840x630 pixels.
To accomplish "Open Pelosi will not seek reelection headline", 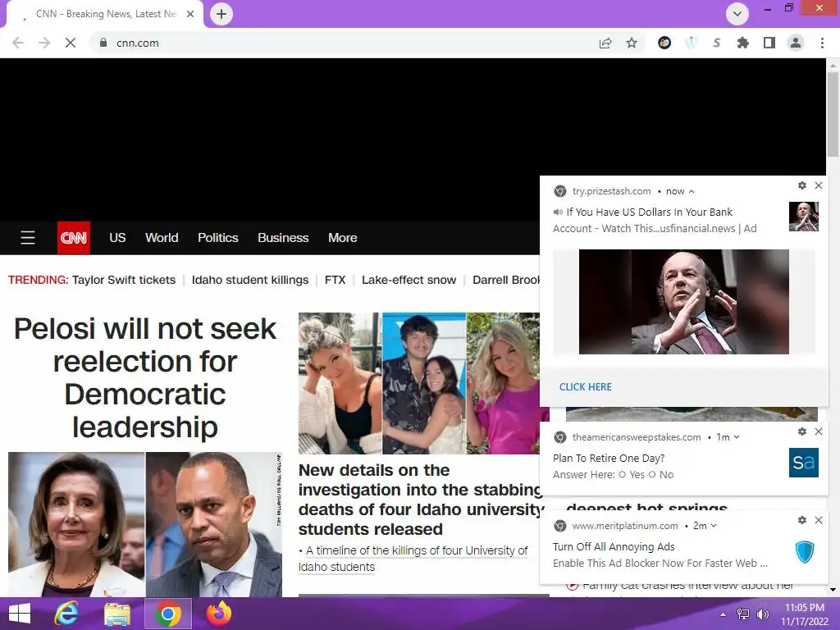I will pyautogui.click(x=145, y=377).
